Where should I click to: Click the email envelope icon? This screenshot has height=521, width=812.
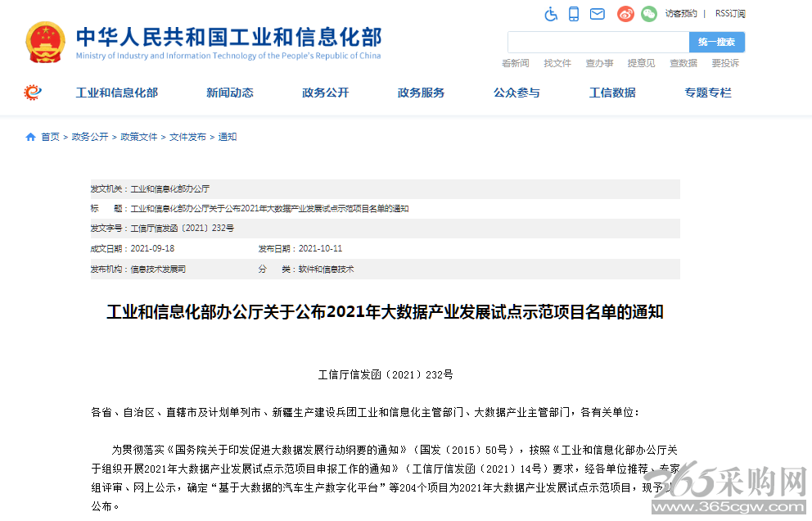click(x=597, y=14)
